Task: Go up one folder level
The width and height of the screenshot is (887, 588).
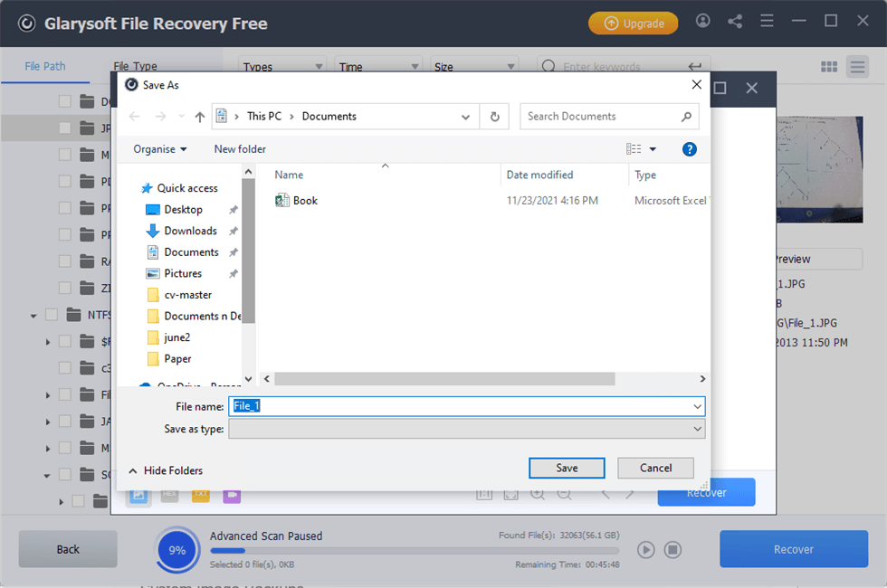Action: point(200,117)
